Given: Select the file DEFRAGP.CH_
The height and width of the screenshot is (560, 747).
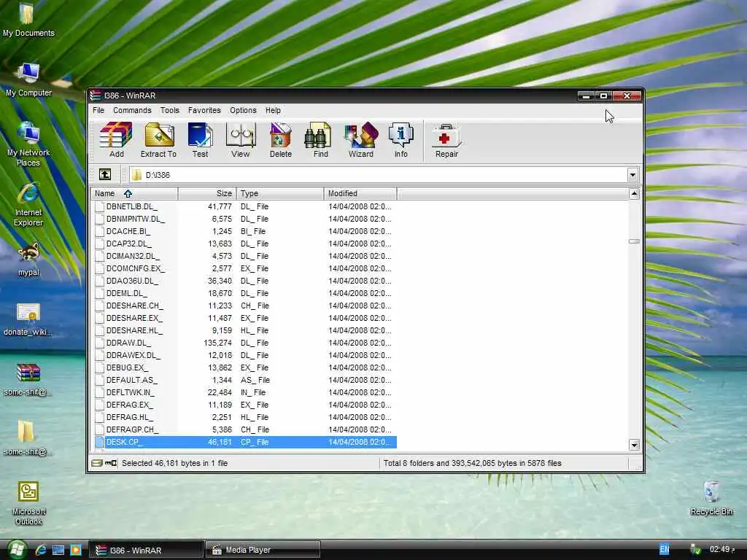Looking at the screenshot, I should point(133,429).
